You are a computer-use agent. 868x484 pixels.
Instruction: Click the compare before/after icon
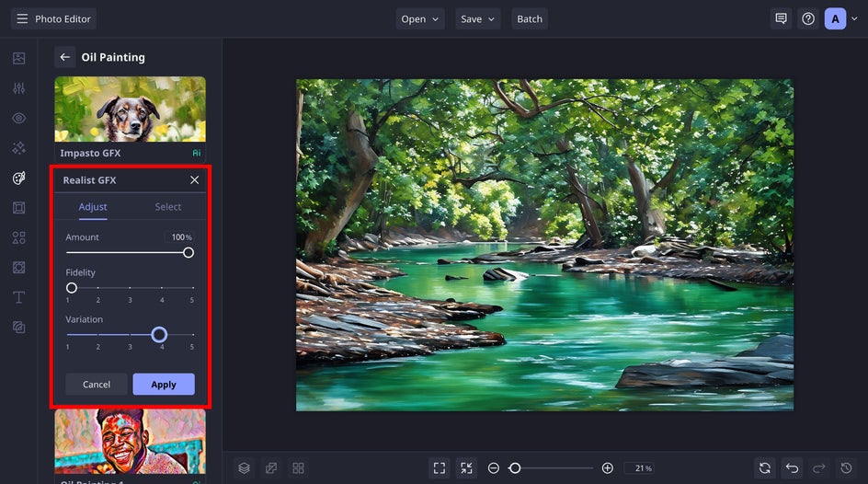tap(270, 468)
